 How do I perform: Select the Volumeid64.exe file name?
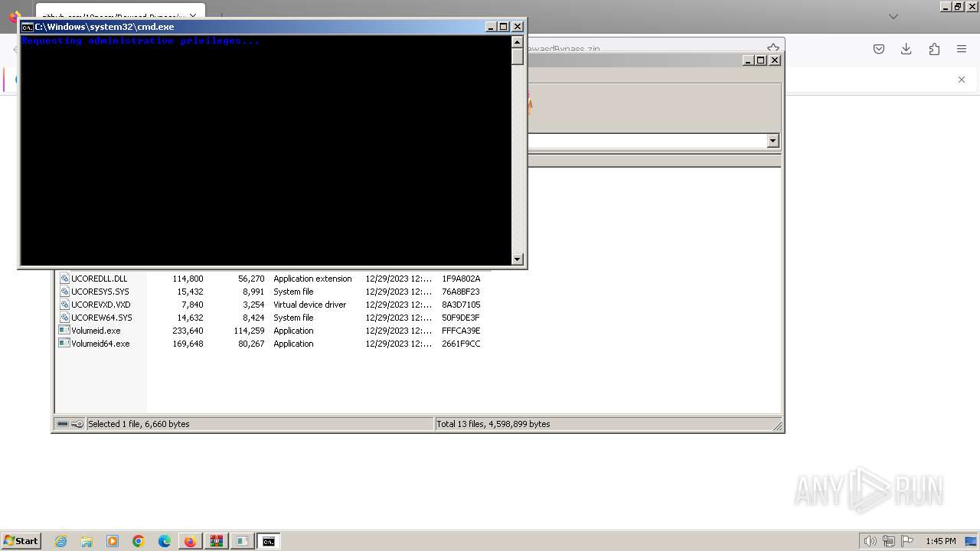coord(100,344)
